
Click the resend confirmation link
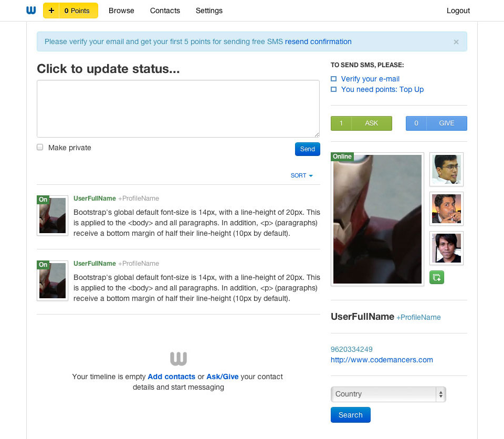coord(318,42)
